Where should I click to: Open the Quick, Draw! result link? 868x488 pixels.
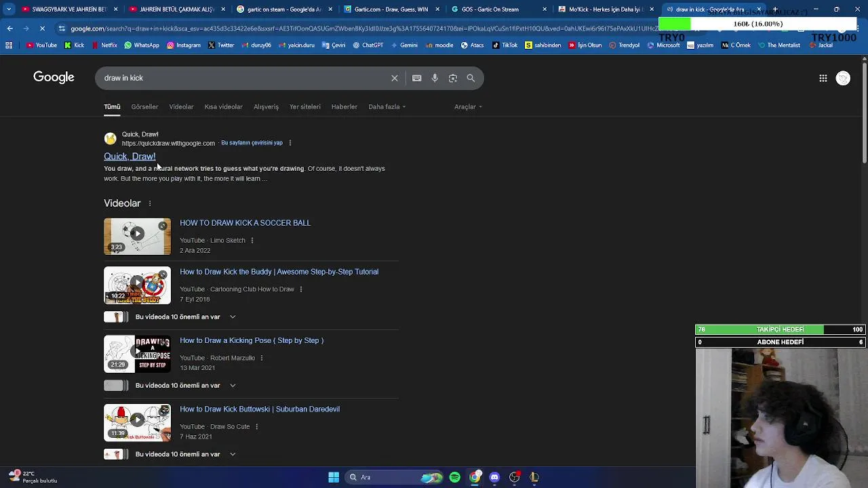coord(130,157)
